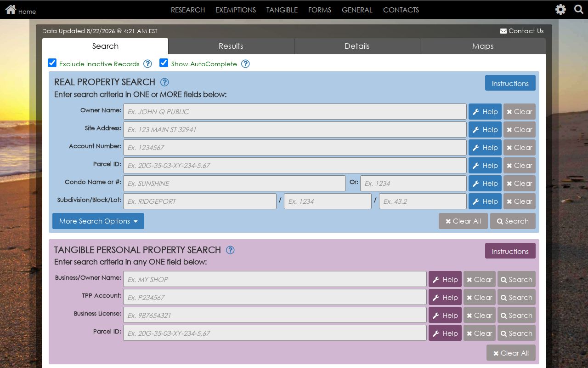Select the Search tab
This screenshot has height=368, width=588.
[x=105, y=46]
